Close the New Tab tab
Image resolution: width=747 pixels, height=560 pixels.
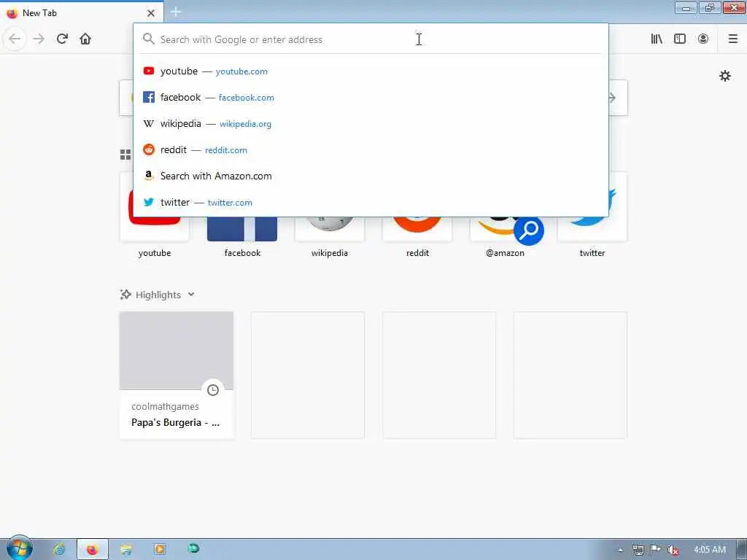(x=151, y=13)
